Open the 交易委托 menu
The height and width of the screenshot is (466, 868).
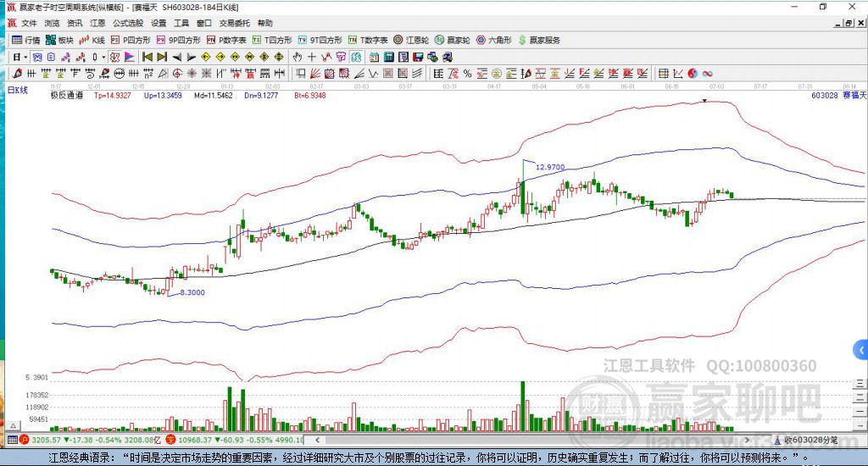pyautogui.click(x=234, y=23)
